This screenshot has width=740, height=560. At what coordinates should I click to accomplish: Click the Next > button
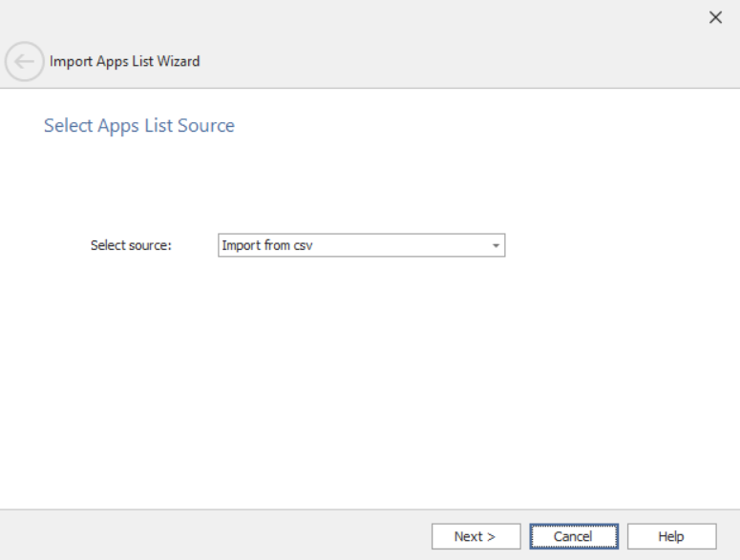click(x=476, y=536)
